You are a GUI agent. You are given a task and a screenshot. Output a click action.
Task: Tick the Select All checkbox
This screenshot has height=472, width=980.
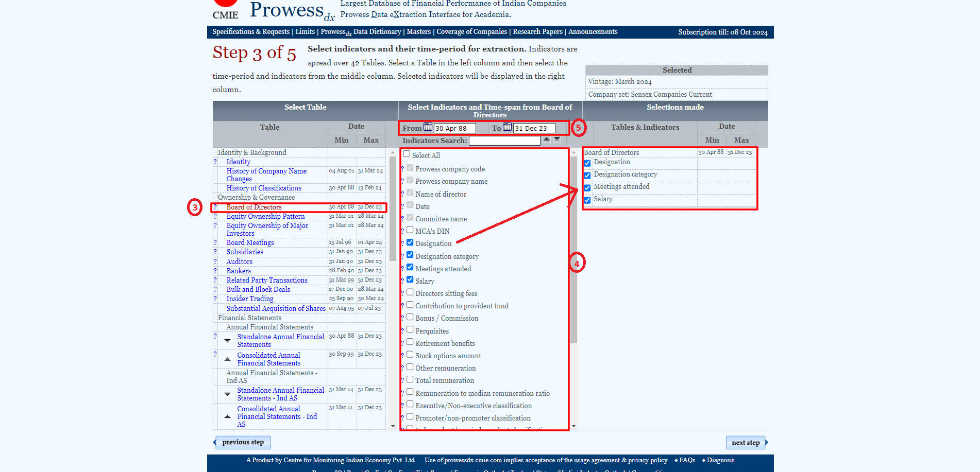coord(407,154)
